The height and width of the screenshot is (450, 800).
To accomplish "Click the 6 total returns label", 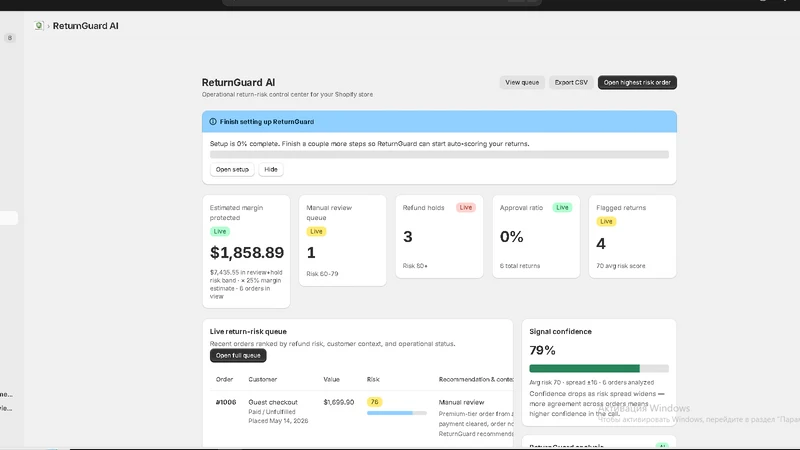I will coord(520,266).
